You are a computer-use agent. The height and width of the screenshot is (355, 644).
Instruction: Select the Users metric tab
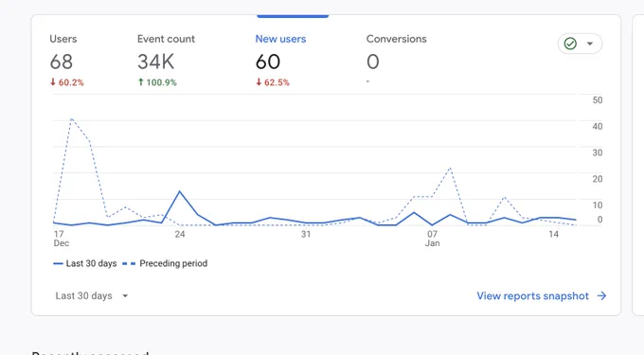pos(66,61)
